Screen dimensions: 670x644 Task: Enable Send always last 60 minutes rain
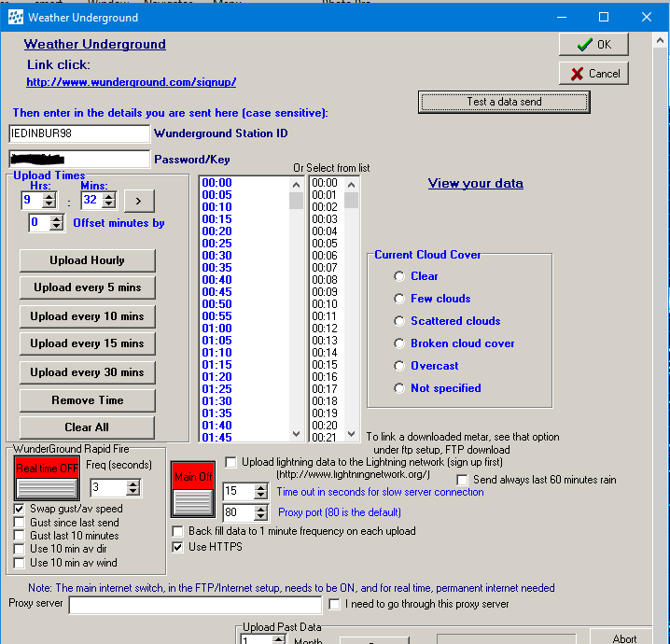coord(462,480)
